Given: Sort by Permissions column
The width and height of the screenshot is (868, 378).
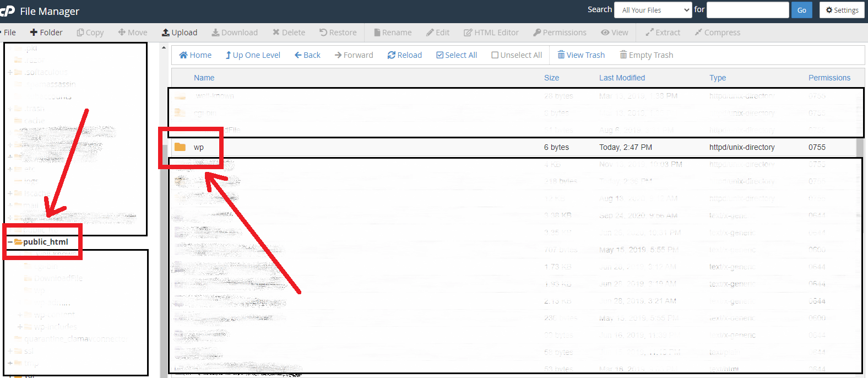Looking at the screenshot, I should 829,78.
